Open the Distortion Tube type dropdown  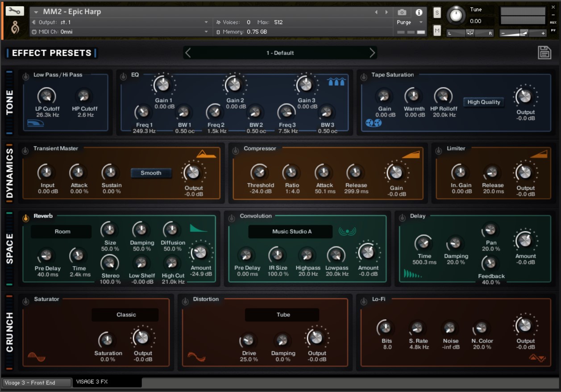(282, 315)
